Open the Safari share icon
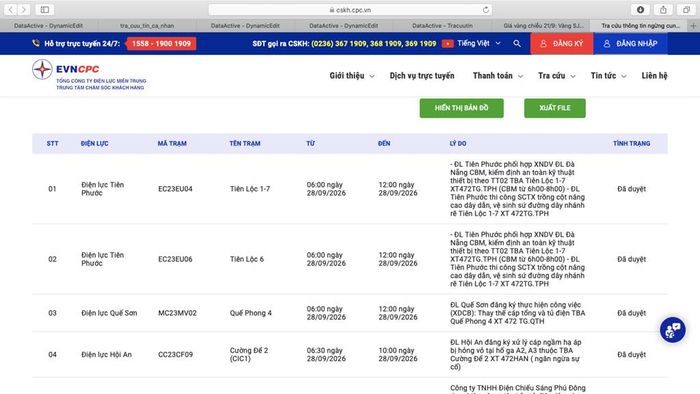Screen dimensions: 700x394 click(663, 9)
